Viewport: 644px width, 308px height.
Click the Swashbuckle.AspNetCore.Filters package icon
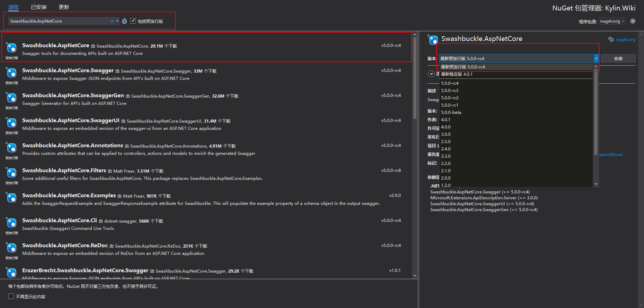[x=12, y=173]
